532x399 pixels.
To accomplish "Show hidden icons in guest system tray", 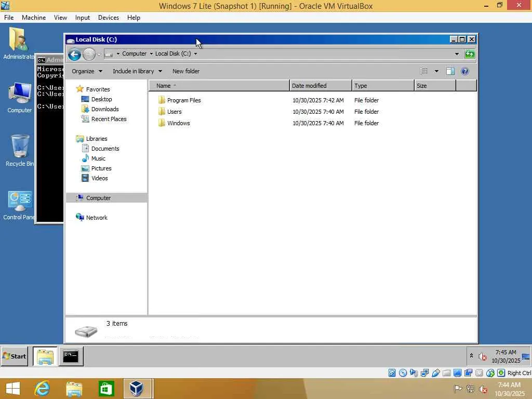I will [471, 356].
